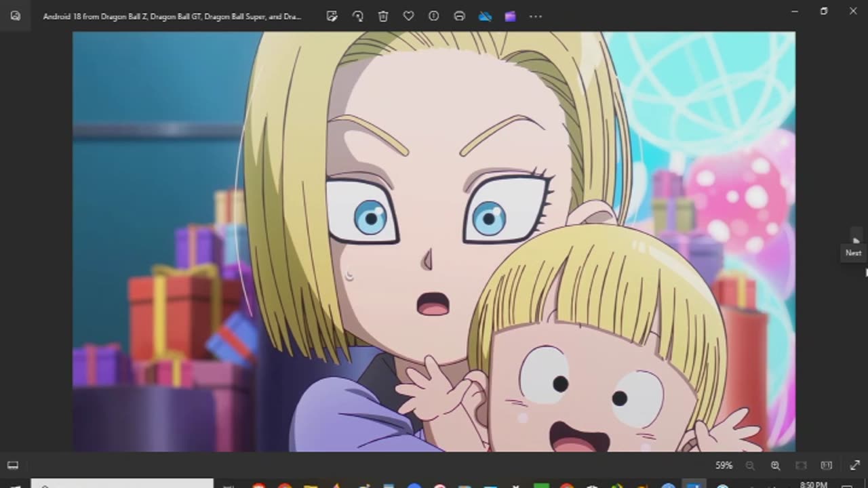Restore down the Photos window

click(x=824, y=12)
